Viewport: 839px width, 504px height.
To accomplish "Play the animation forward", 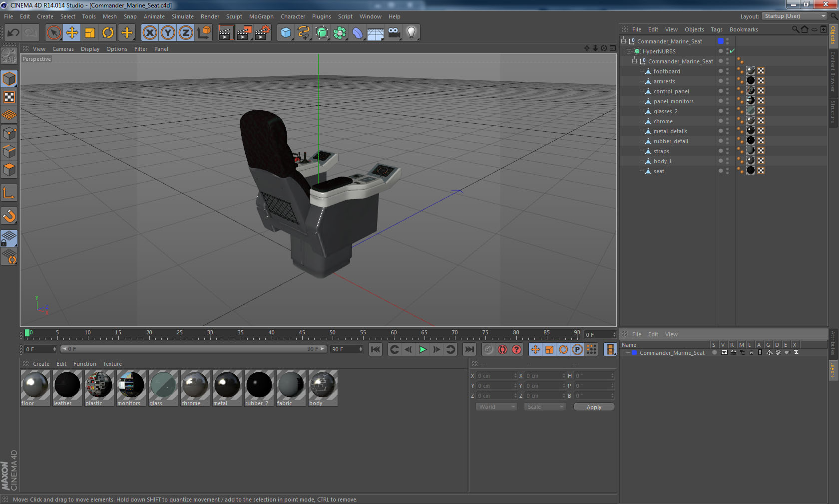I will tap(422, 349).
